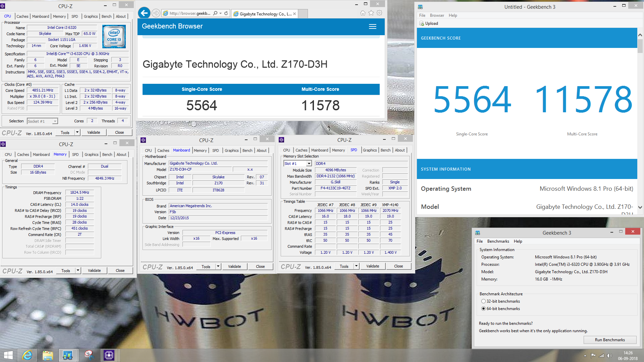Image resolution: width=644 pixels, height=362 pixels.
Task: Click the Upload icon in Geekbench 3
Action: [422, 23]
